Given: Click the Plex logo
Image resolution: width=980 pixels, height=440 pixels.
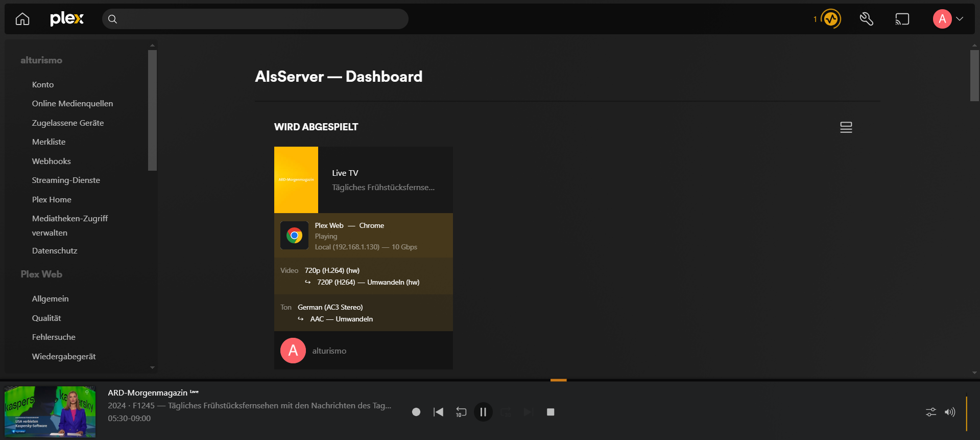Looking at the screenshot, I should (x=67, y=19).
